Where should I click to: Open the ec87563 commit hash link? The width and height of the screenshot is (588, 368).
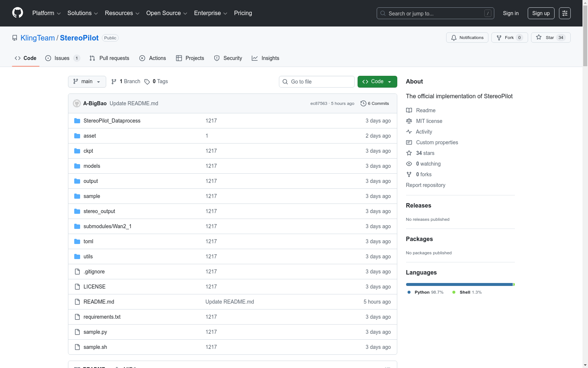(319, 103)
